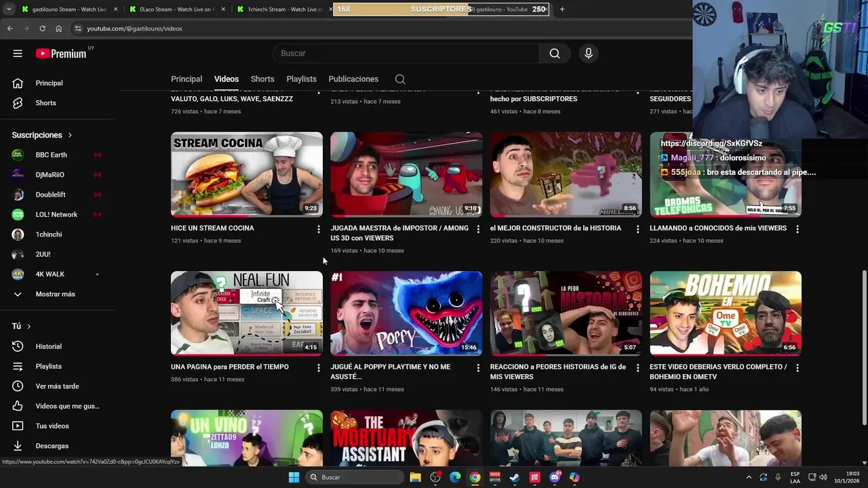Click the browser home icon

[58, 28]
